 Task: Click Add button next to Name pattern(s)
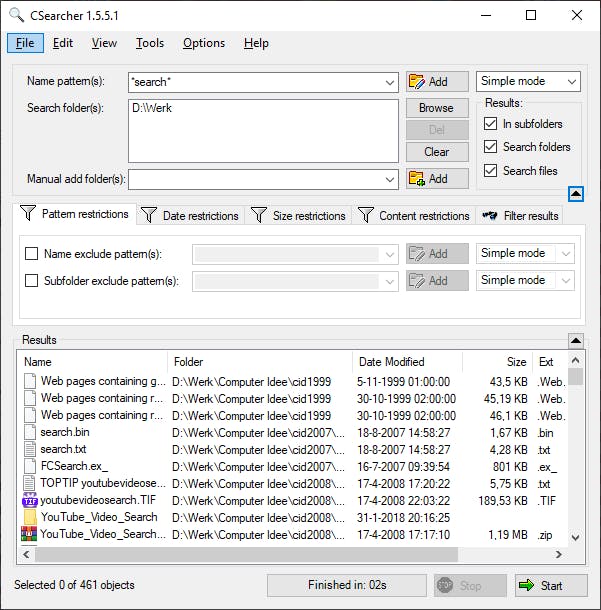[x=437, y=82]
